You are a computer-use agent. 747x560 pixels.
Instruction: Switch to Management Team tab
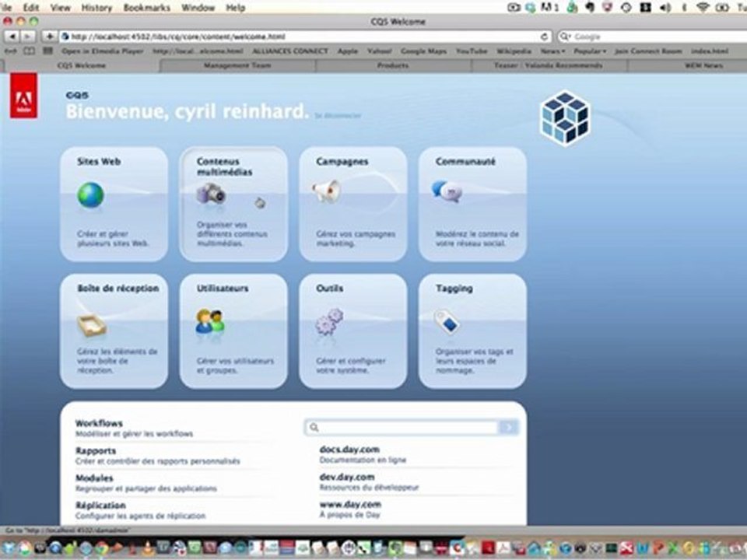tap(237, 65)
